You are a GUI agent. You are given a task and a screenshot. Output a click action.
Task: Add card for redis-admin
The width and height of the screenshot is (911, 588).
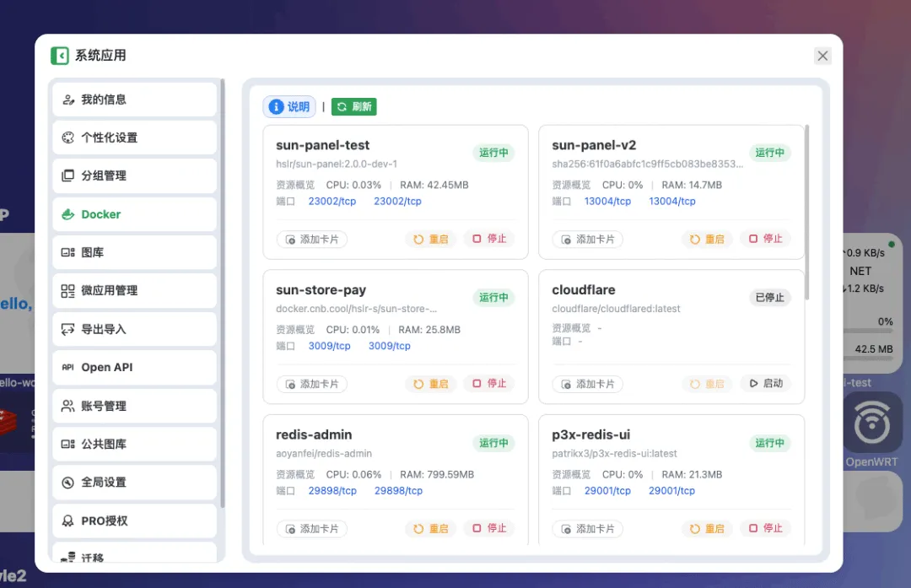point(312,529)
